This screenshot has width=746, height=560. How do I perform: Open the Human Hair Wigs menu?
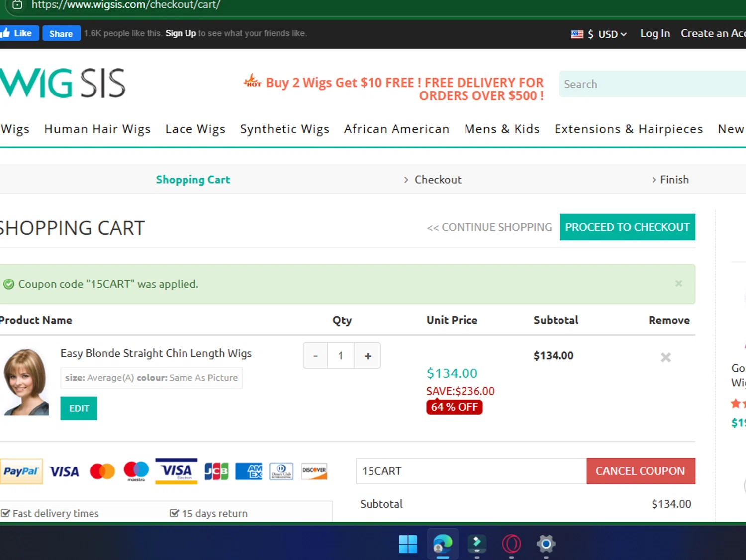tap(97, 129)
